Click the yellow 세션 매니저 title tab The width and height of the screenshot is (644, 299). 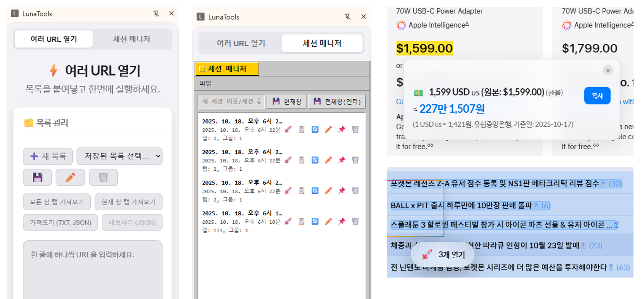[227, 69]
